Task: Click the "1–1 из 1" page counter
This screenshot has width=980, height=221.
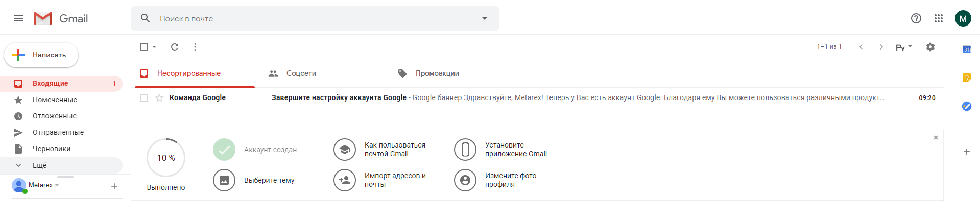Action: coord(829,47)
